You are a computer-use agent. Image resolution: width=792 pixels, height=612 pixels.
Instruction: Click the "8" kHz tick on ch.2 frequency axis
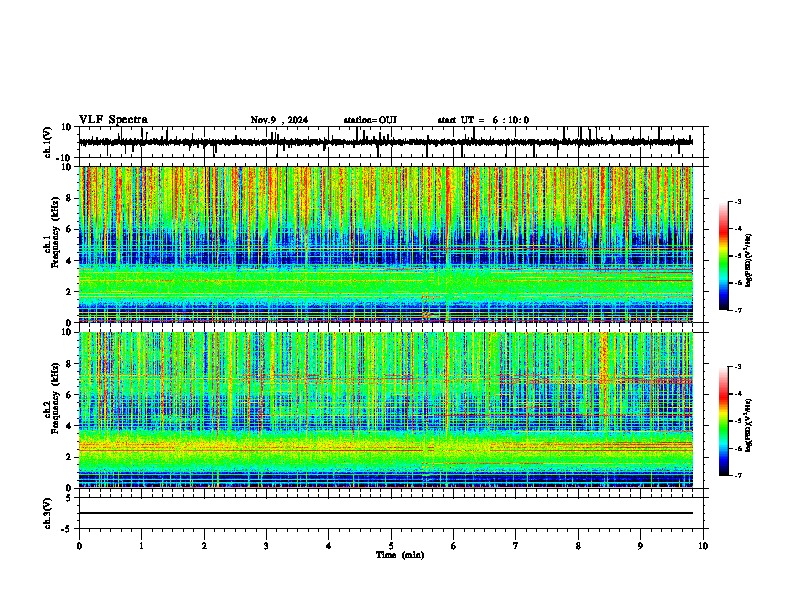coord(70,364)
